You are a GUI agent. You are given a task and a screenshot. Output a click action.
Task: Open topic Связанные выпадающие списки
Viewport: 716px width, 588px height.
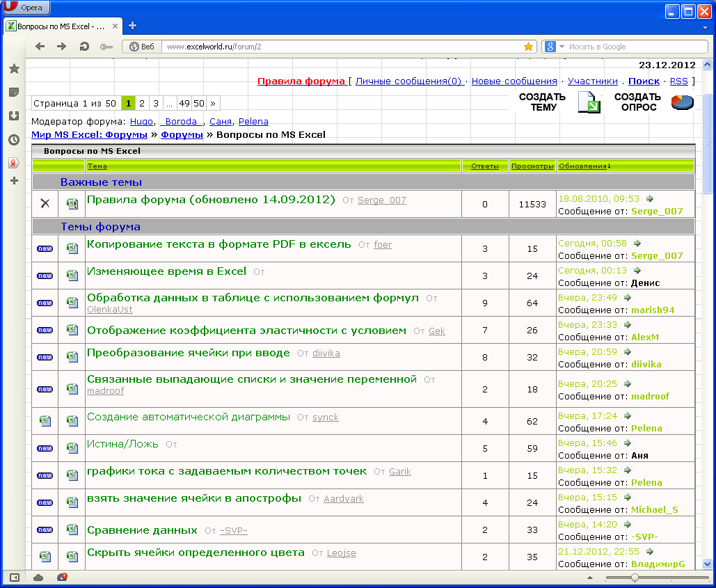click(252, 379)
